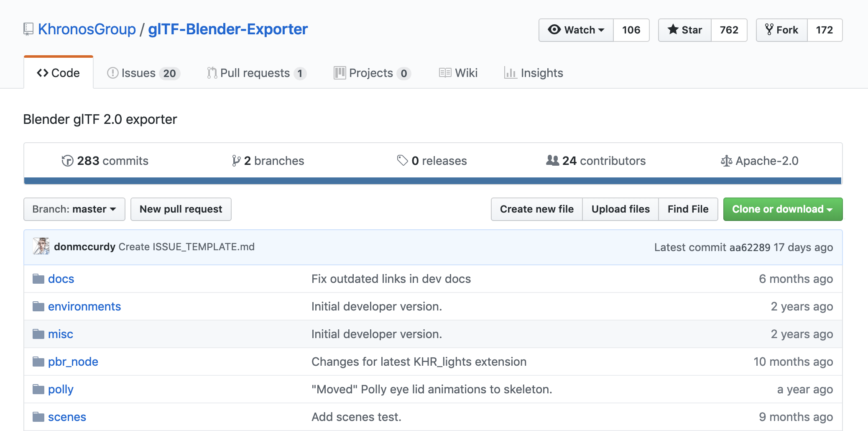Image resolution: width=868 pixels, height=431 pixels.
Task: View the 172 forks count
Action: click(x=825, y=30)
